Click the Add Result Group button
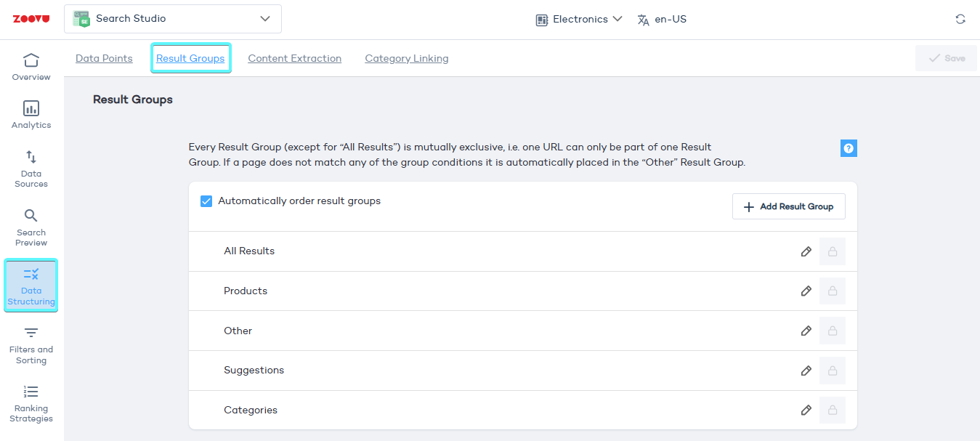 788,206
